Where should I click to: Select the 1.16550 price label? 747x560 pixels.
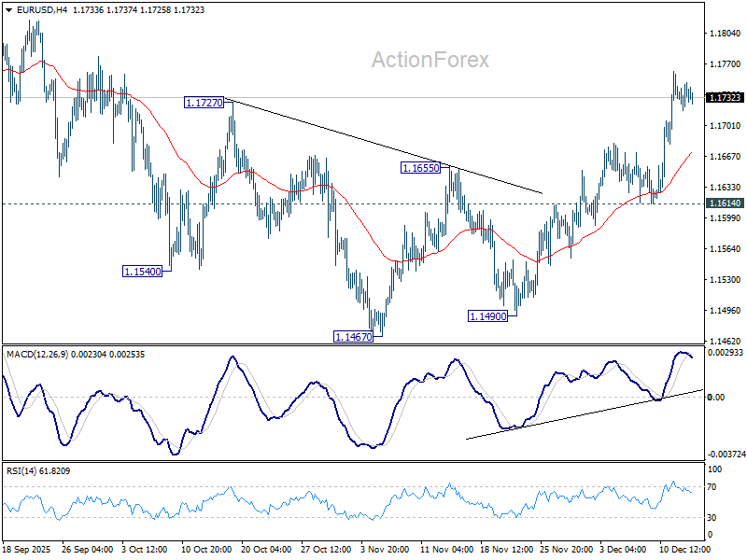coord(421,168)
